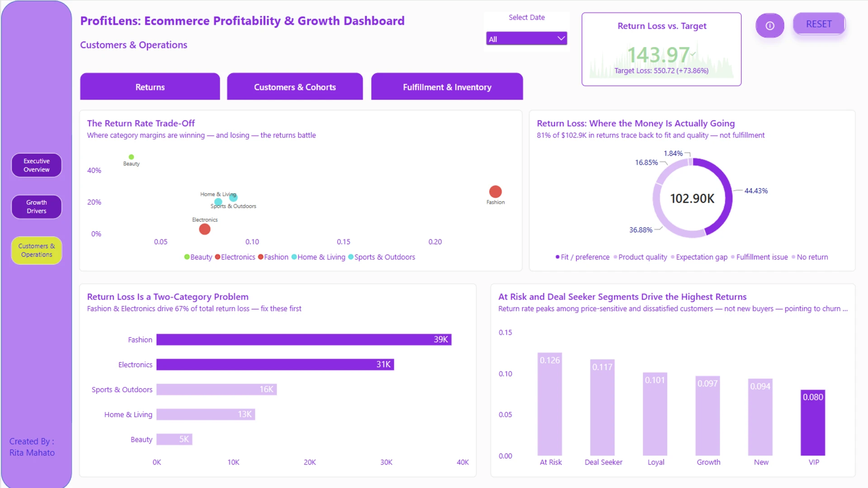
Task: Click 'The Return Rate Trade-Off' chart title
Action: [x=141, y=123]
